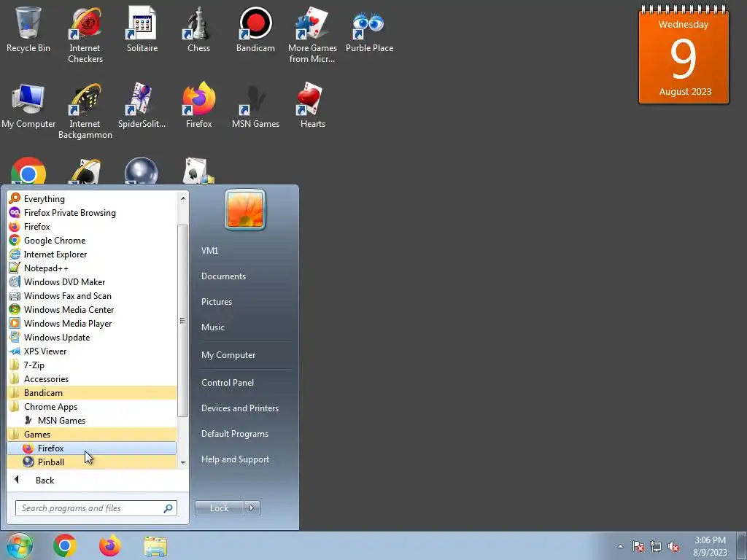Click the program list scroll-up arrow
747x560 pixels.
coord(182,198)
